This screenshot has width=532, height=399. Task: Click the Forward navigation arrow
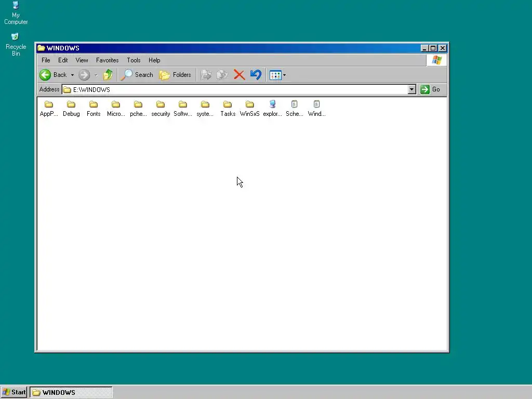point(84,75)
